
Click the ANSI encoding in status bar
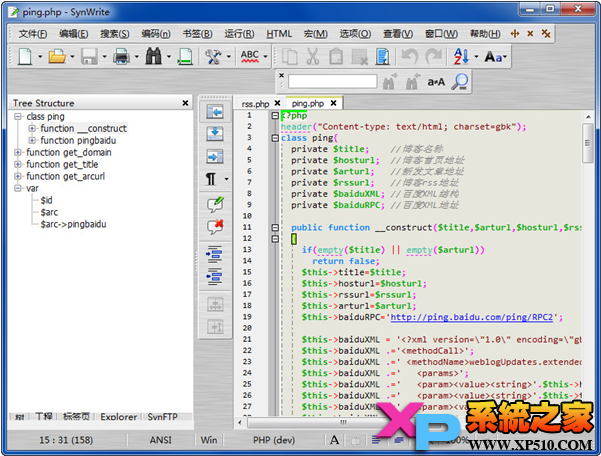161,440
